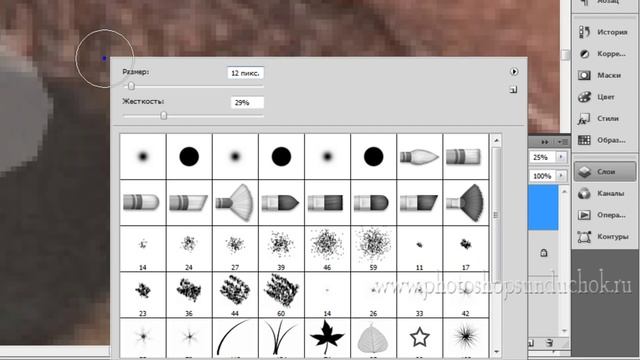
Task: Click the layer lock icon
Action: 544,253
